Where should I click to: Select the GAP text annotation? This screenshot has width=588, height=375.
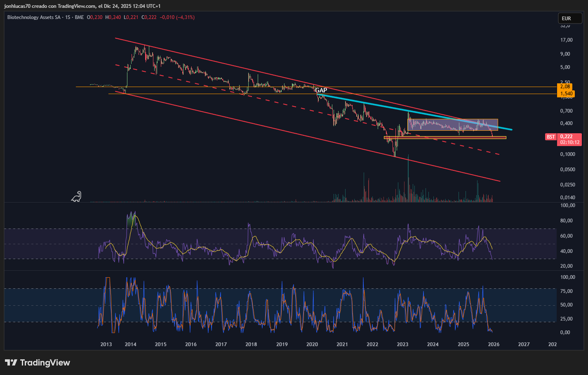(321, 90)
